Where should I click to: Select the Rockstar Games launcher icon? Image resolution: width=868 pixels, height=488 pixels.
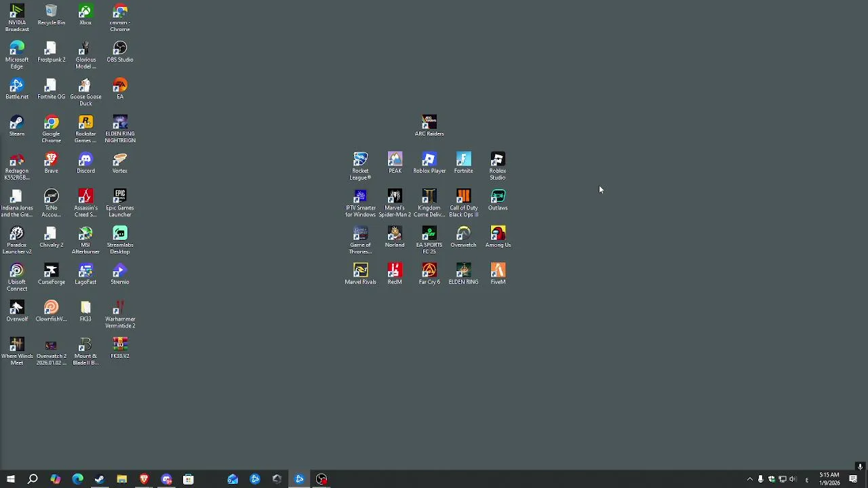[85, 129]
